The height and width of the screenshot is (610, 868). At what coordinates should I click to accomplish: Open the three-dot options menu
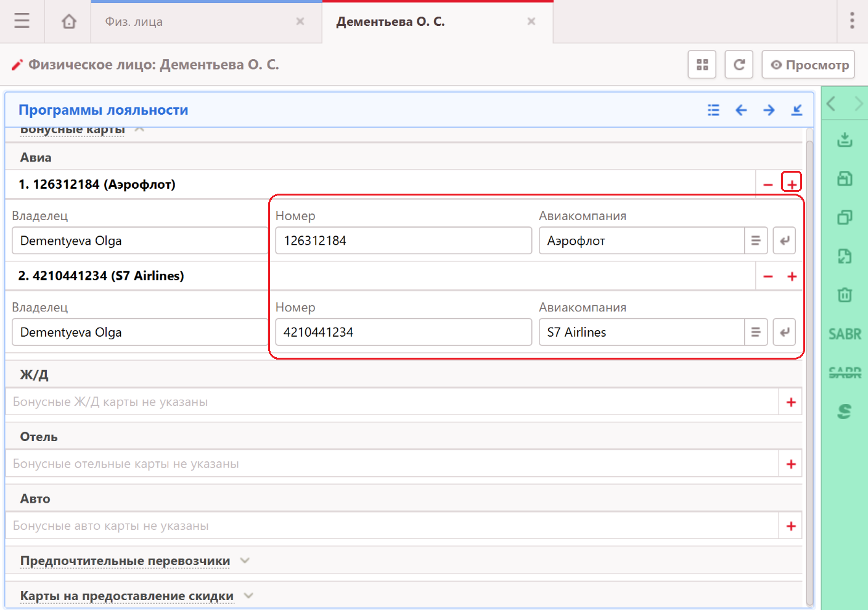pos(852,21)
